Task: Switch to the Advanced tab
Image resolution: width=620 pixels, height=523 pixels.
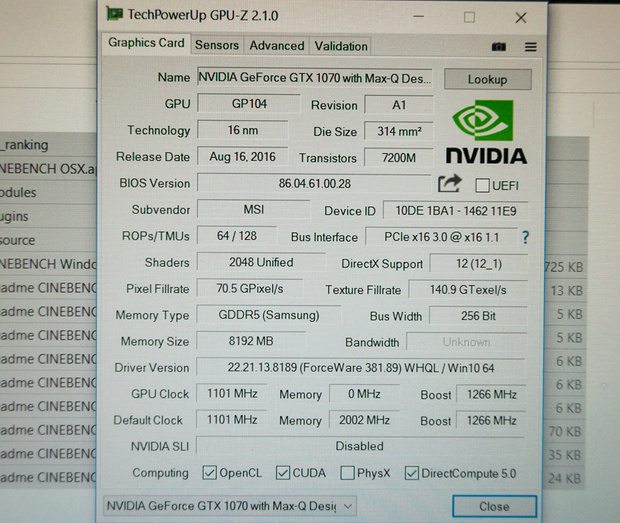Action: 277,46
